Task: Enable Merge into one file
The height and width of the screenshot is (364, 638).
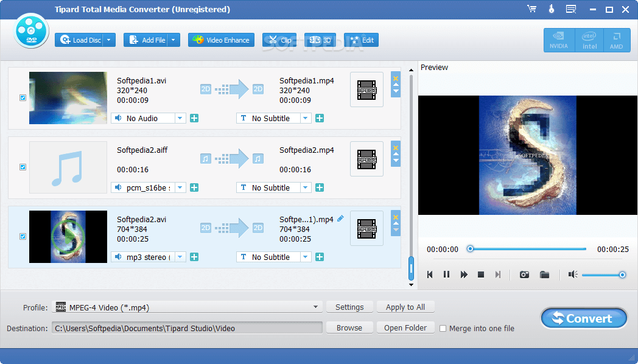Action: pyautogui.click(x=443, y=328)
